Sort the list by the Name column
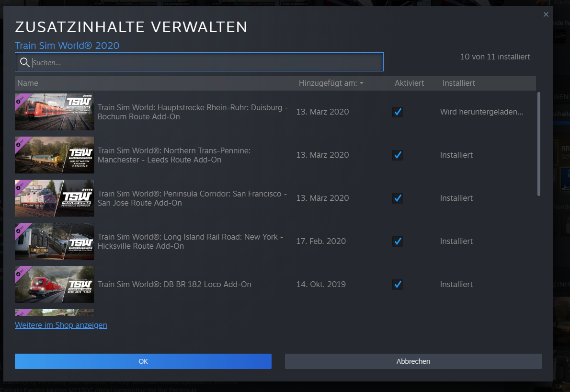 click(x=28, y=83)
